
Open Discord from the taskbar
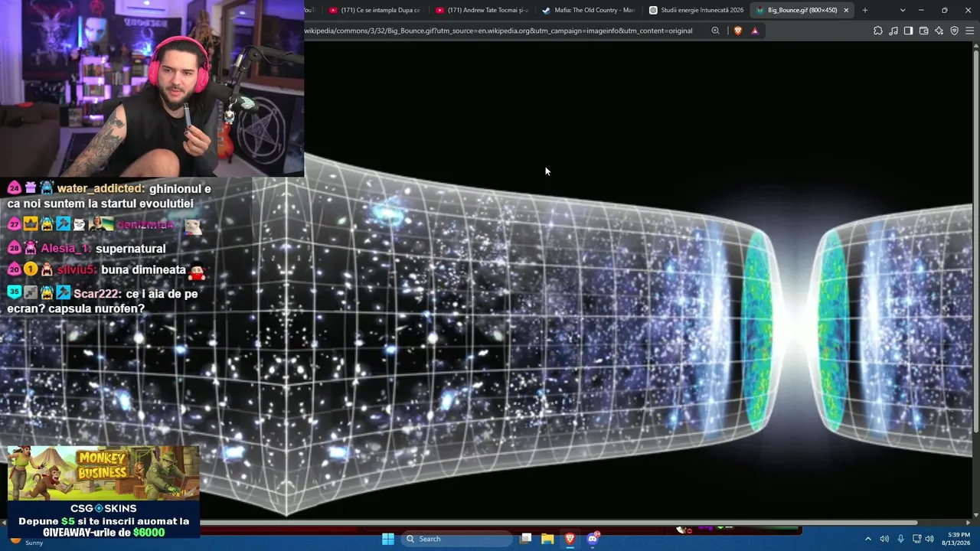click(x=593, y=539)
